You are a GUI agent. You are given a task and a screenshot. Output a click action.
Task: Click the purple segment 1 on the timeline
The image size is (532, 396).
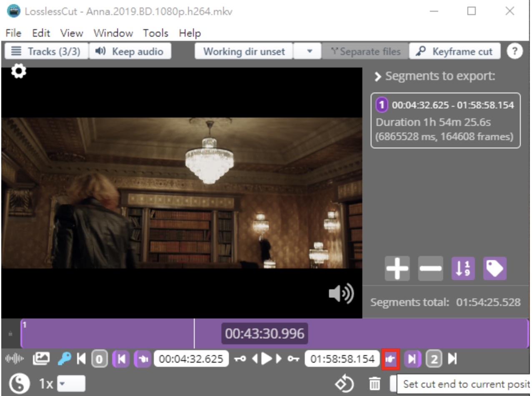[x=274, y=333]
